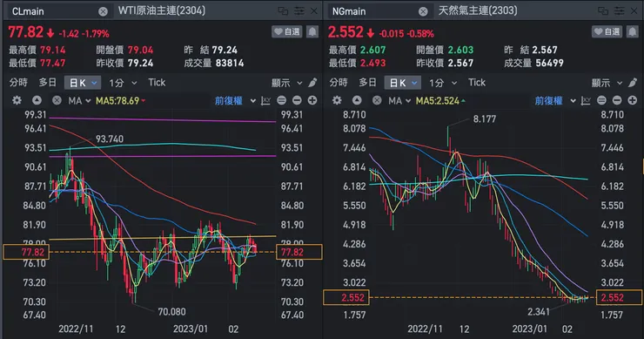Switch axis scale icon on WTI chart
The image size is (644, 339).
[265, 100]
